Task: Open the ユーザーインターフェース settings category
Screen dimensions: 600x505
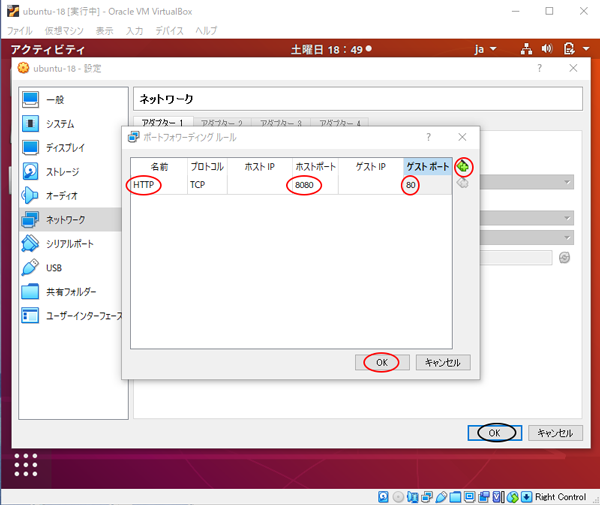Action: pos(70,316)
